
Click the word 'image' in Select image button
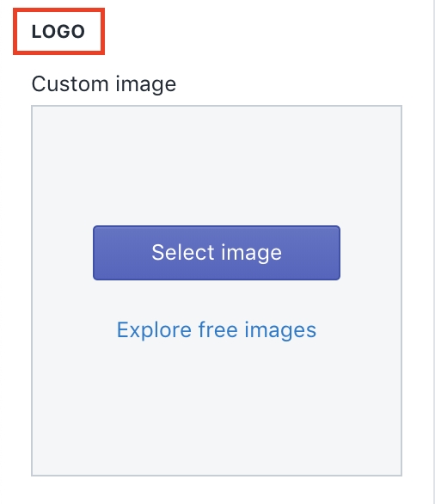252,253
